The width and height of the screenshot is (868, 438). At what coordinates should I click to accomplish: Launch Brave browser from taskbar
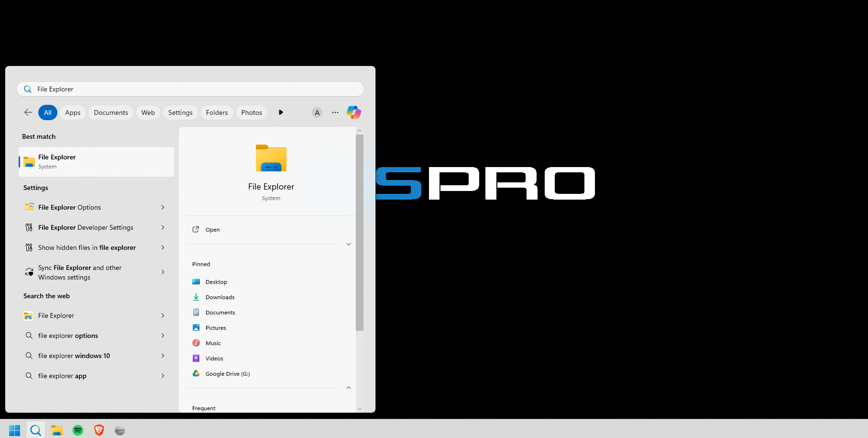99,430
